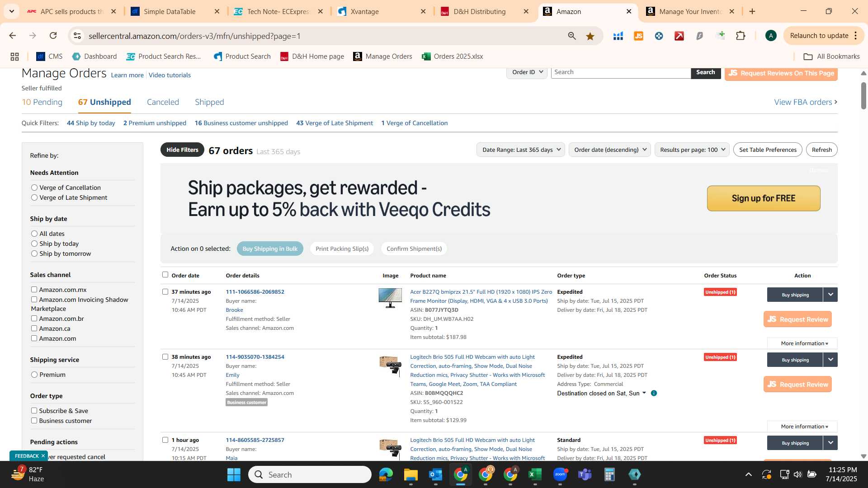Viewport: 868px width, 488px height.
Task: Click the blue bar-chart extension icon
Action: (x=618, y=36)
